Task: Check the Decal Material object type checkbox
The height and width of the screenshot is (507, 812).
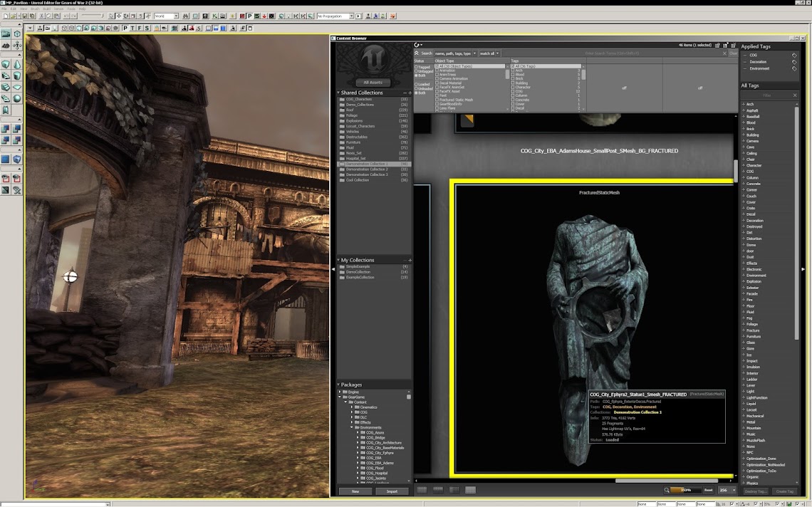Action: click(437, 83)
